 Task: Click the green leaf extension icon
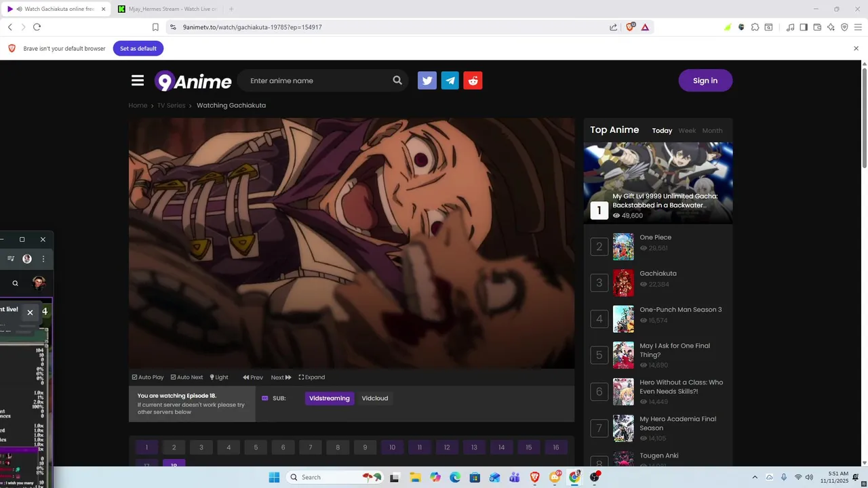728,27
